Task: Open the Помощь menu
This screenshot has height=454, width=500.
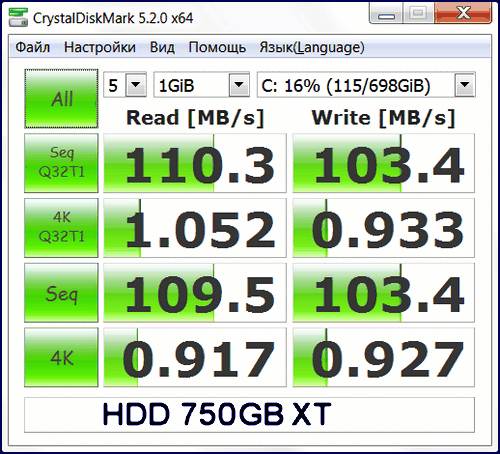Action: 217,47
